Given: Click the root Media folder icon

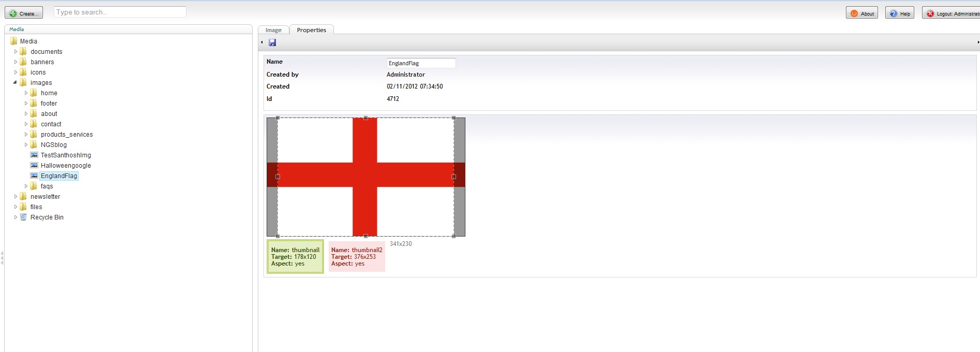Looking at the screenshot, I should click(x=13, y=41).
